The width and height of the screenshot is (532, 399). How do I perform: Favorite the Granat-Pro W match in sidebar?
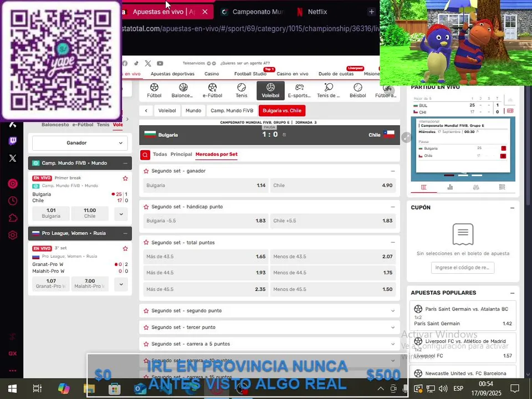coord(125,248)
